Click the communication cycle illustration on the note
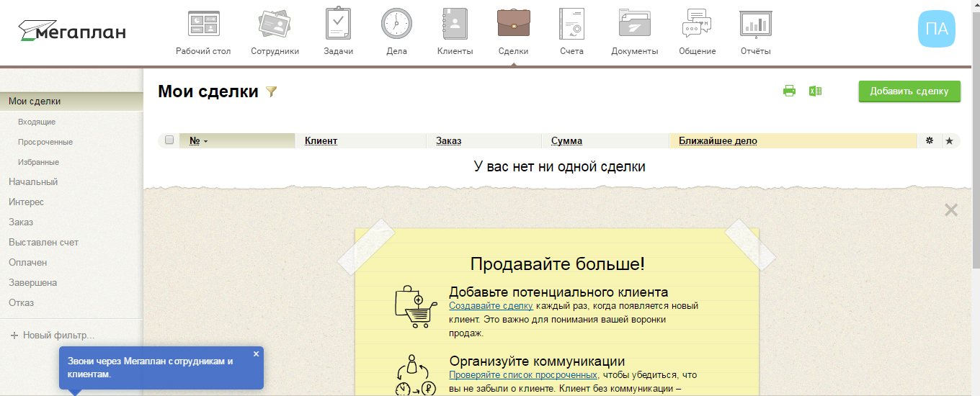 417,375
